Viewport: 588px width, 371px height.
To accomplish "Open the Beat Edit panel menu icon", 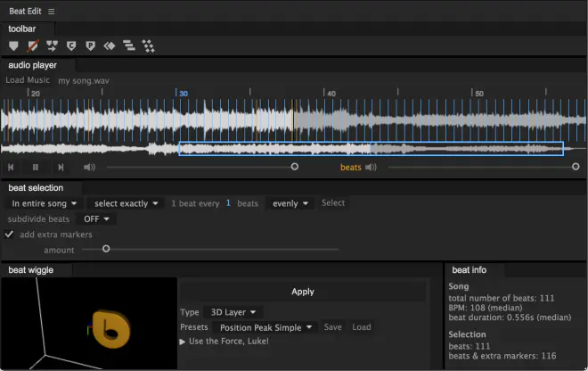I will point(52,12).
